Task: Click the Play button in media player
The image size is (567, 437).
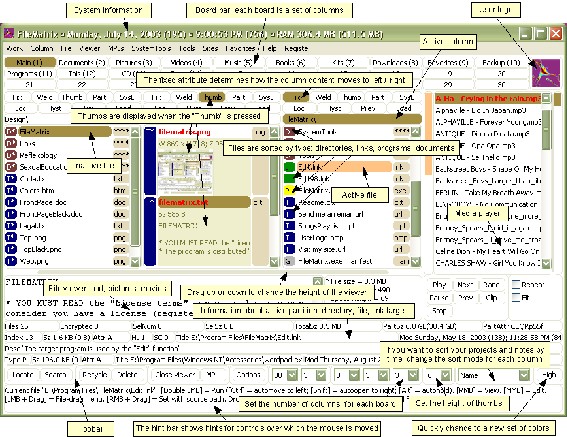Action: [x=439, y=284]
